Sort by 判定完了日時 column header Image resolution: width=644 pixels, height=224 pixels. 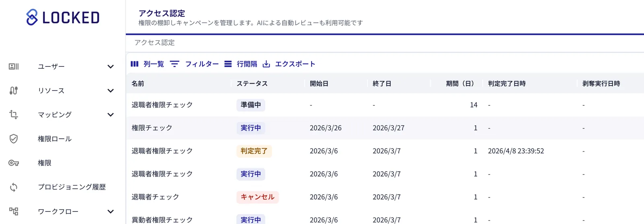click(x=507, y=84)
